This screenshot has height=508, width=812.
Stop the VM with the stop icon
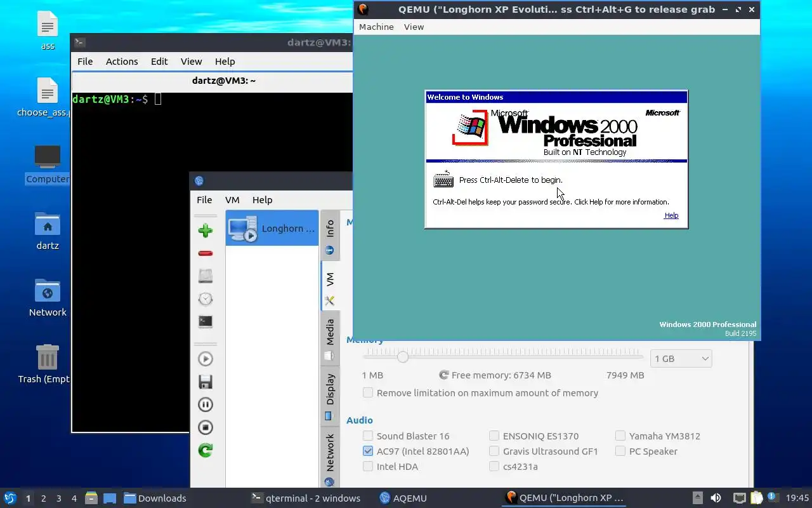[x=205, y=427]
